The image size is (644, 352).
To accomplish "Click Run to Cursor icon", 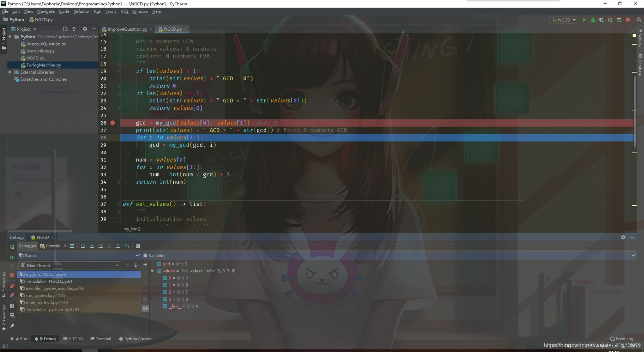I will [127, 246].
